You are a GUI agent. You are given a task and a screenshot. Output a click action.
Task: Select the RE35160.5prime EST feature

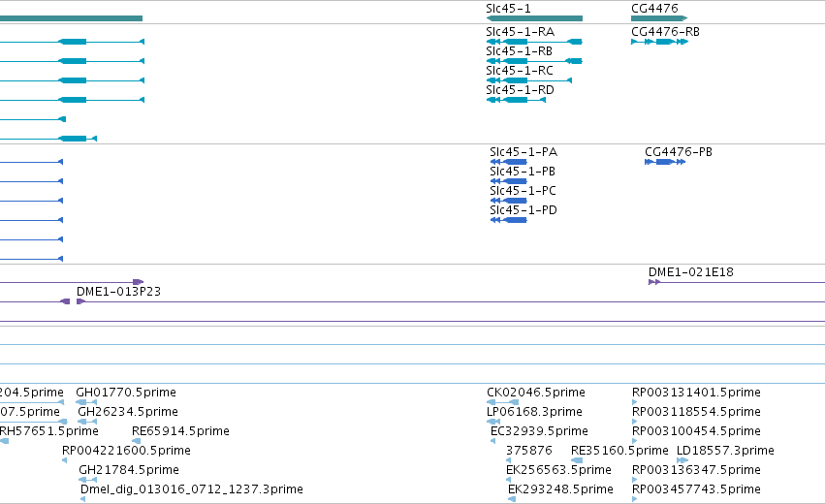click(x=577, y=460)
